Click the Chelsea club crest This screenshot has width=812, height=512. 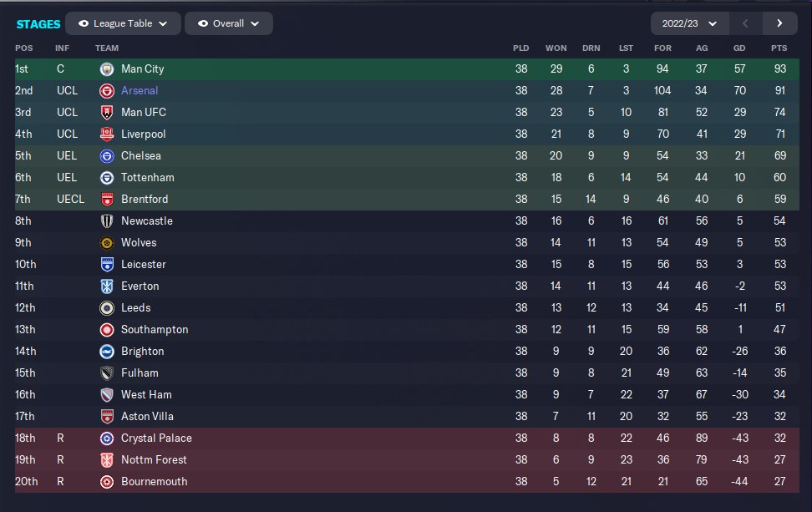106,155
